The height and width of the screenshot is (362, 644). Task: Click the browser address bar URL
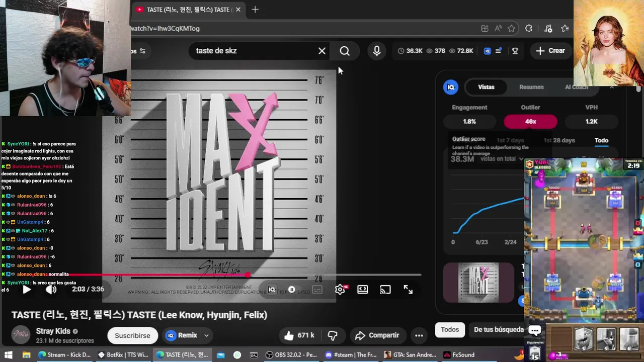(165, 29)
